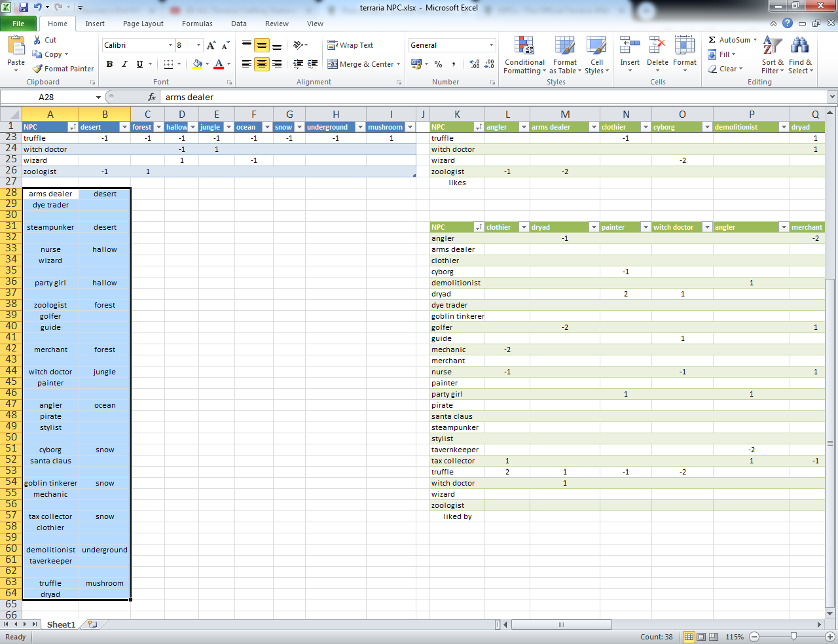Decrease font size with Shrink Font icon
The width and height of the screenshot is (838, 644).
tap(225, 45)
